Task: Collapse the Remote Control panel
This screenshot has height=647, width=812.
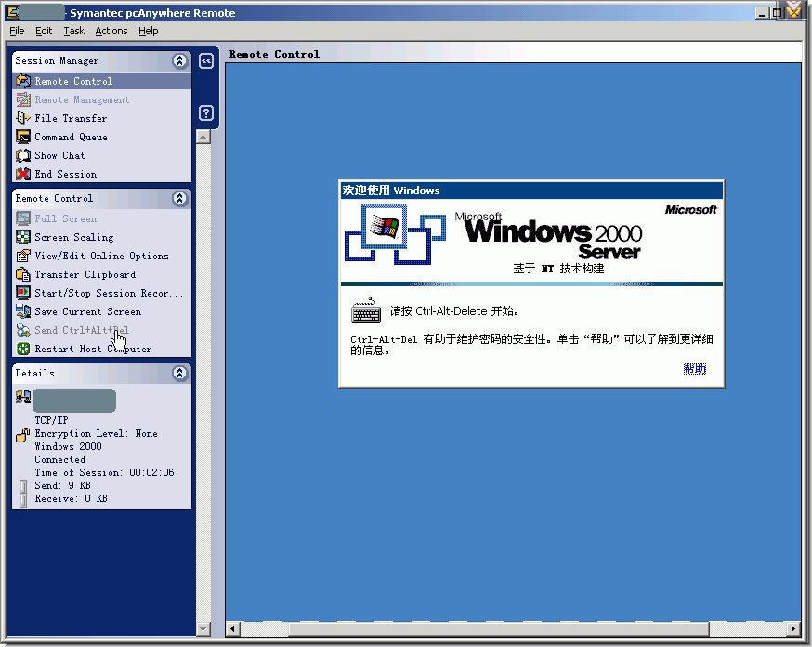Action: point(179,198)
